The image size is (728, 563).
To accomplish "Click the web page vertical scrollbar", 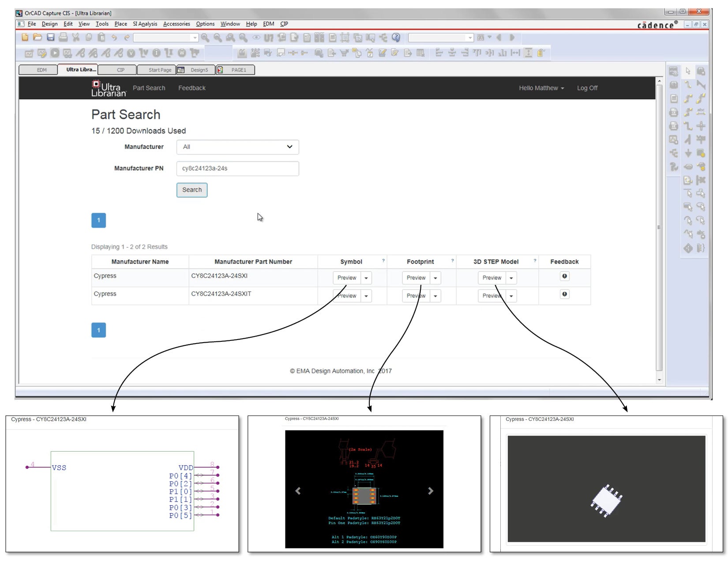I will (659, 227).
